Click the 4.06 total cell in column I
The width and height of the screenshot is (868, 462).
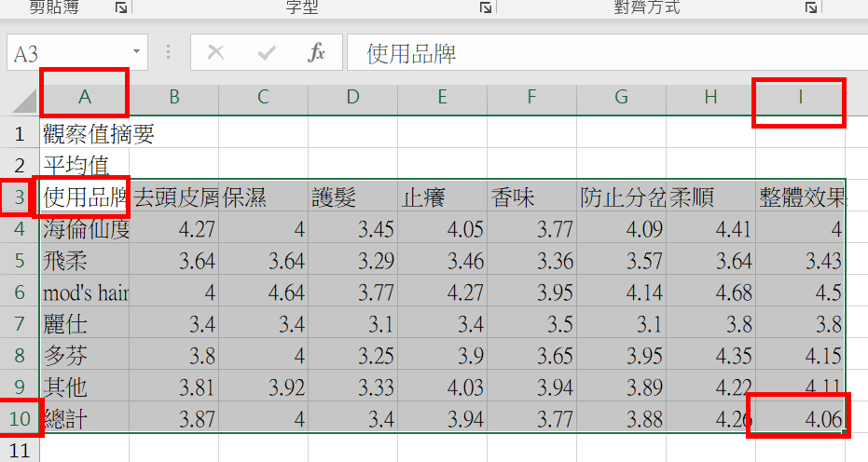click(800, 419)
